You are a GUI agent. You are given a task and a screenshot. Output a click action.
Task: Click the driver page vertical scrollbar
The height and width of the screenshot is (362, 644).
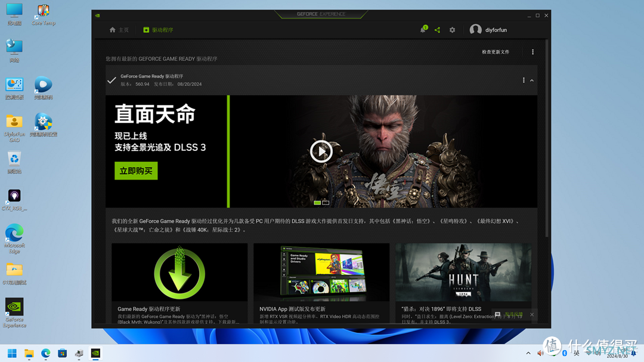click(547, 138)
